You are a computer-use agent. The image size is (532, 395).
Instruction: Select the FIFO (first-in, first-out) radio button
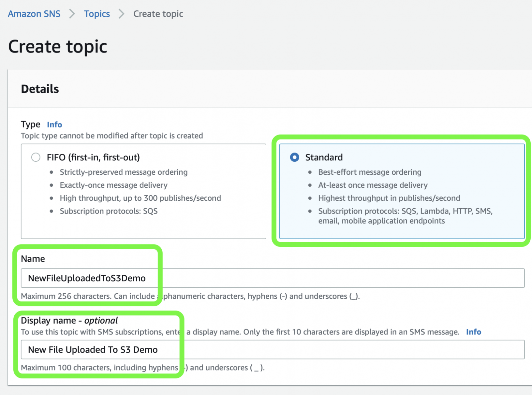(x=36, y=157)
